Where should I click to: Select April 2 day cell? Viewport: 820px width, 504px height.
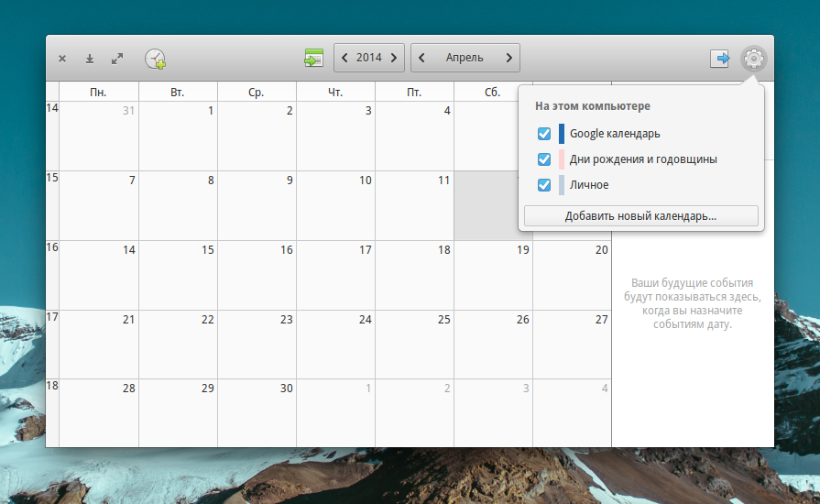(x=257, y=136)
